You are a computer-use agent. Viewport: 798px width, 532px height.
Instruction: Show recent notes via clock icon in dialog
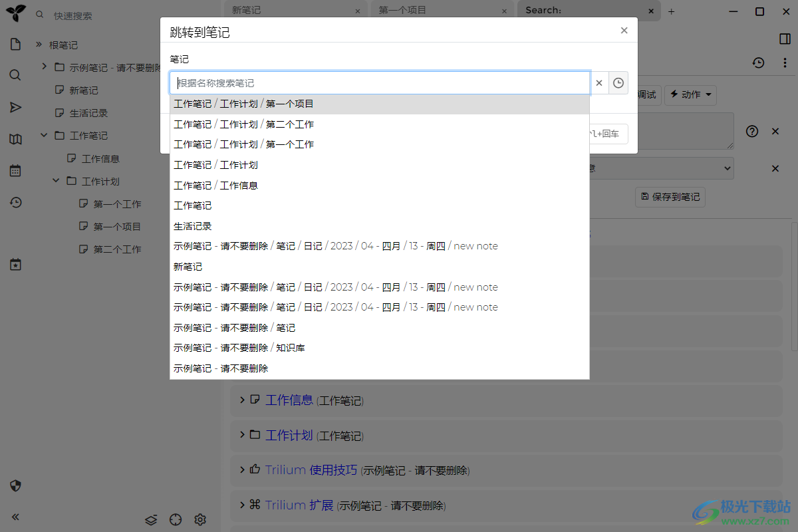pos(618,83)
